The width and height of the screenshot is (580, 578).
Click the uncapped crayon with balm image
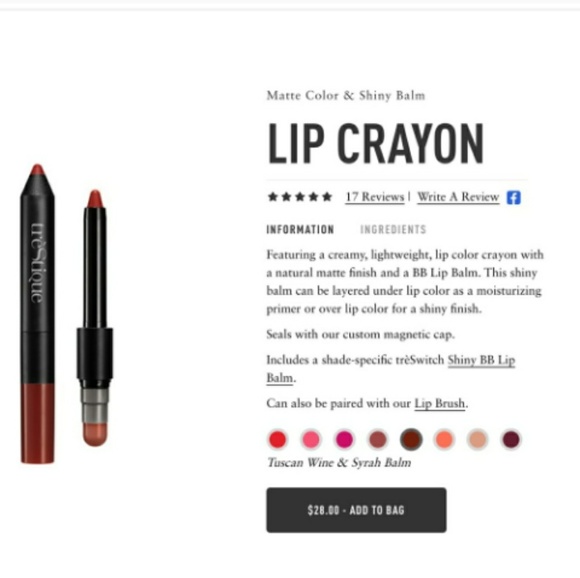95,318
